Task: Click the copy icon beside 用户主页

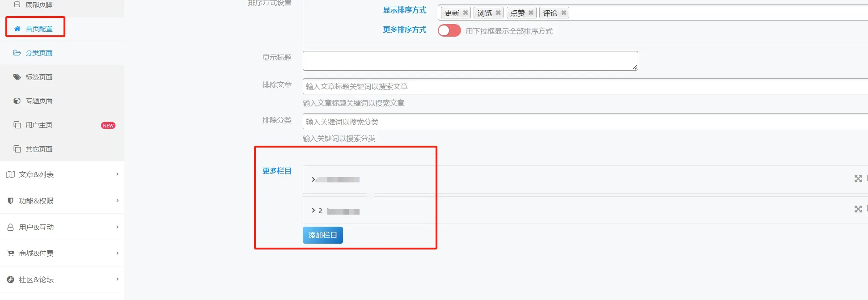Action: click(x=17, y=125)
